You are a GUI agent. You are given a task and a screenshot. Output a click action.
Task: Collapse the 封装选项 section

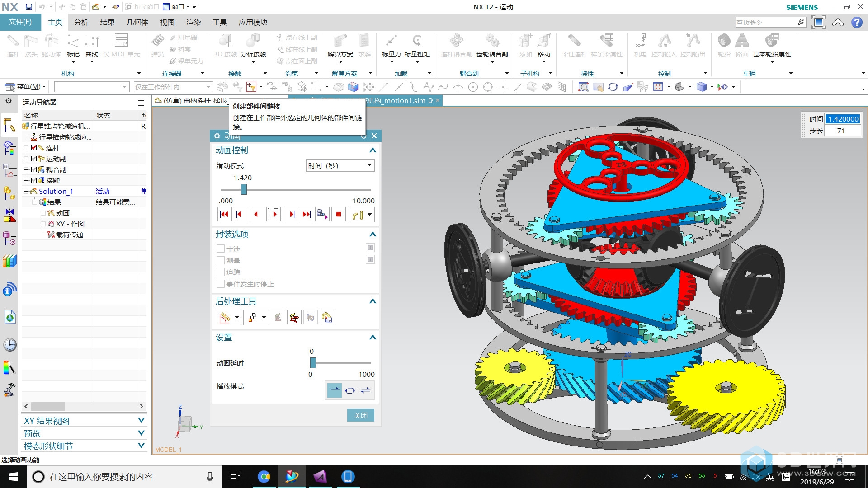click(373, 234)
